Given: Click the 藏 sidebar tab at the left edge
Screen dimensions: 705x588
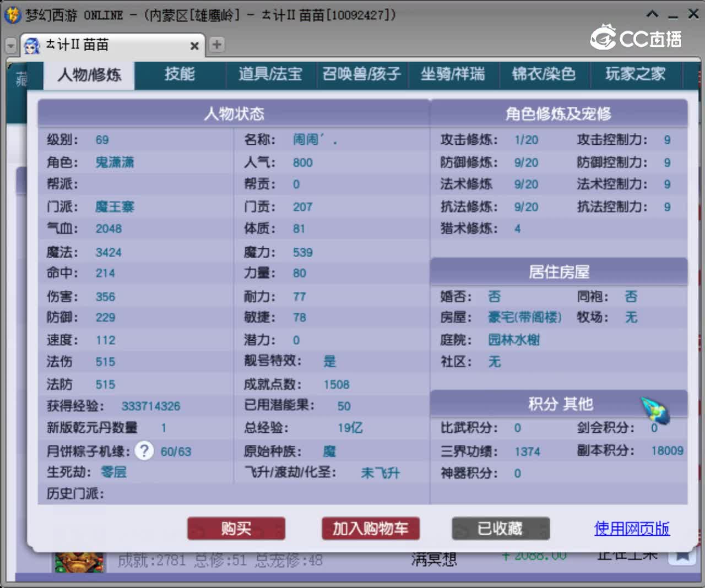Looking at the screenshot, I should 21,79.
